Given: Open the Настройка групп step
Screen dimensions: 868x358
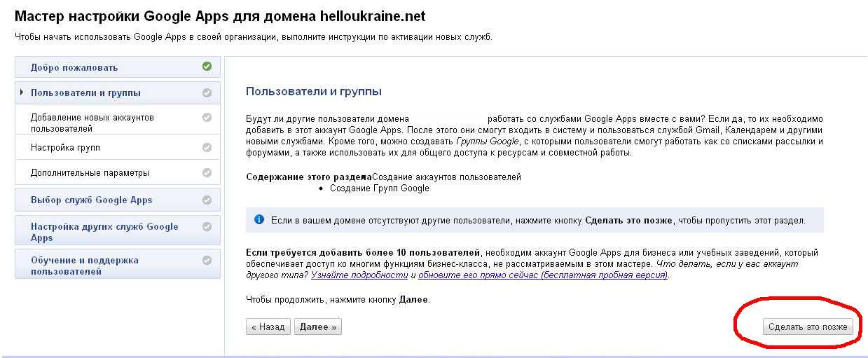Looking at the screenshot, I should [118, 148].
